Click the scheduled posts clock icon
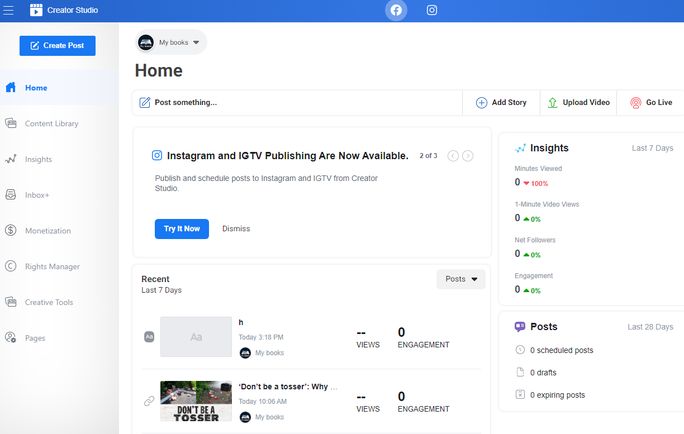The width and height of the screenshot is (684, 434). (520, 350)
